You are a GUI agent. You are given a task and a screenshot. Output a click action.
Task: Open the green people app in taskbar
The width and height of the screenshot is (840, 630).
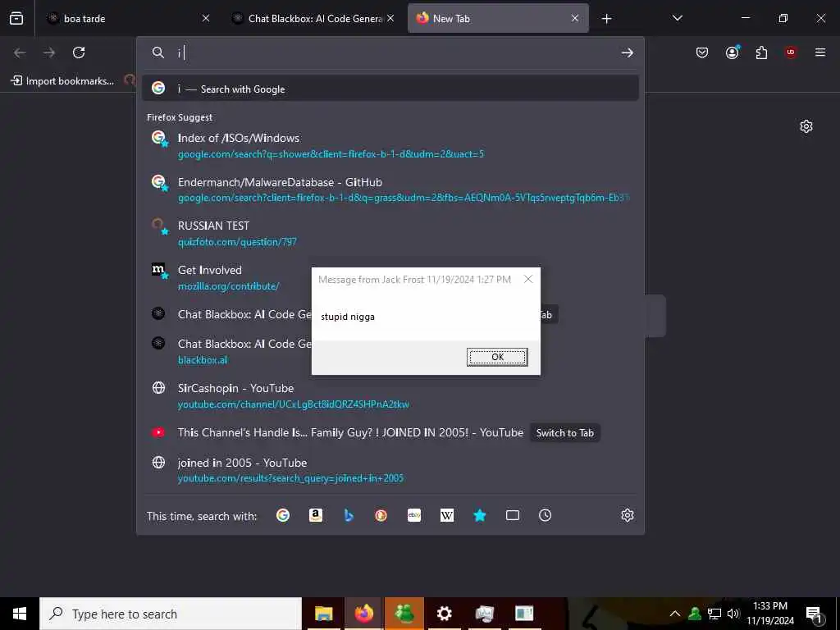[404, 614]
